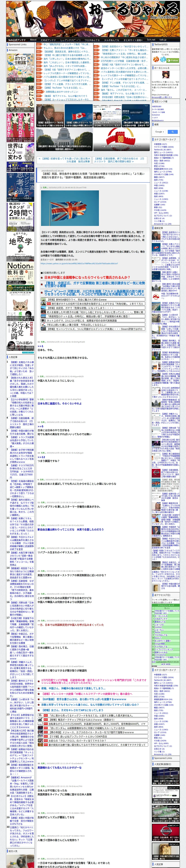This screenshot has height=868, width=186.
Task: Click the おーるじゃんる site header banner
Action: [93, 19]
